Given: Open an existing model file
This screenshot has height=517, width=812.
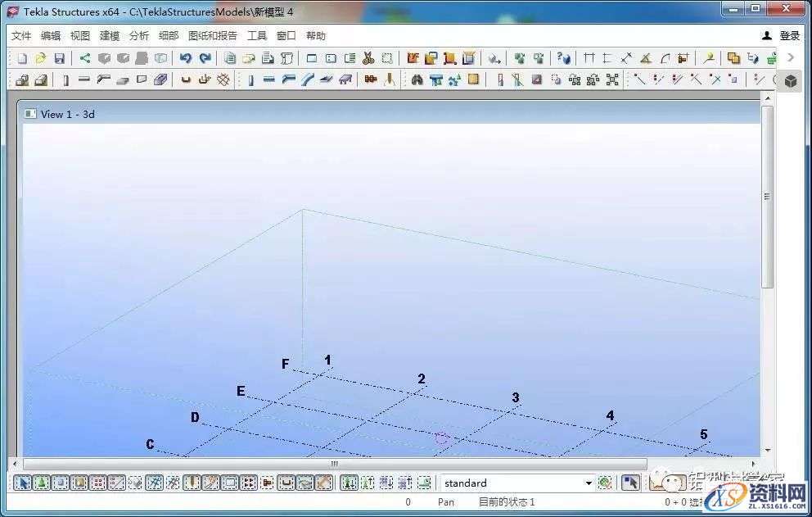Looking at the screenshot, I should [x=40, y=57].
